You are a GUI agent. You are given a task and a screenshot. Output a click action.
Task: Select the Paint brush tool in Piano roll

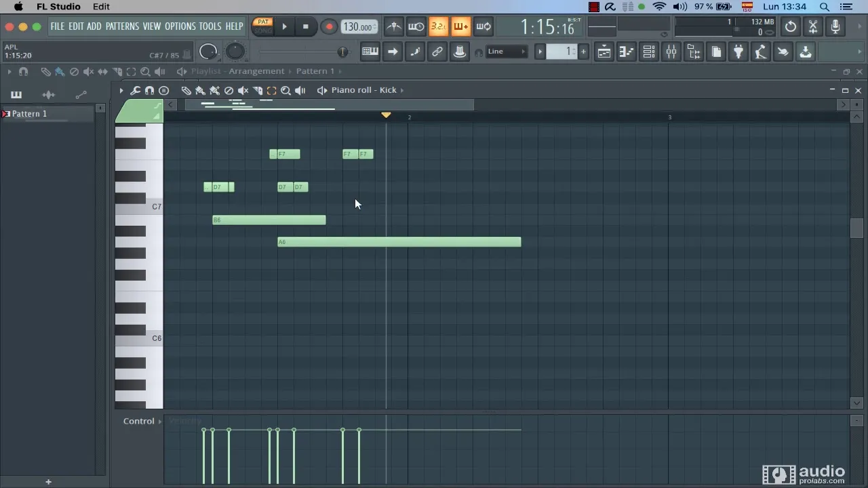point(201,90)
